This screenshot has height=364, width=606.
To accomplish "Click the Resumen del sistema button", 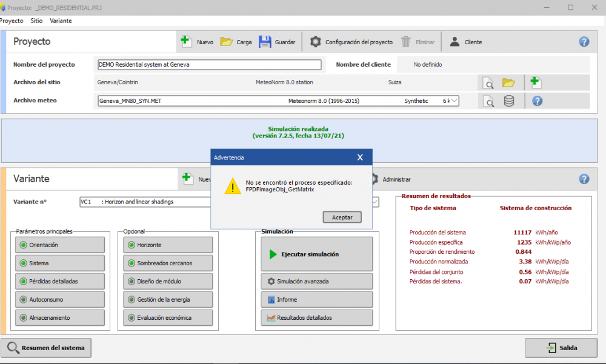I will coord(46,348).
